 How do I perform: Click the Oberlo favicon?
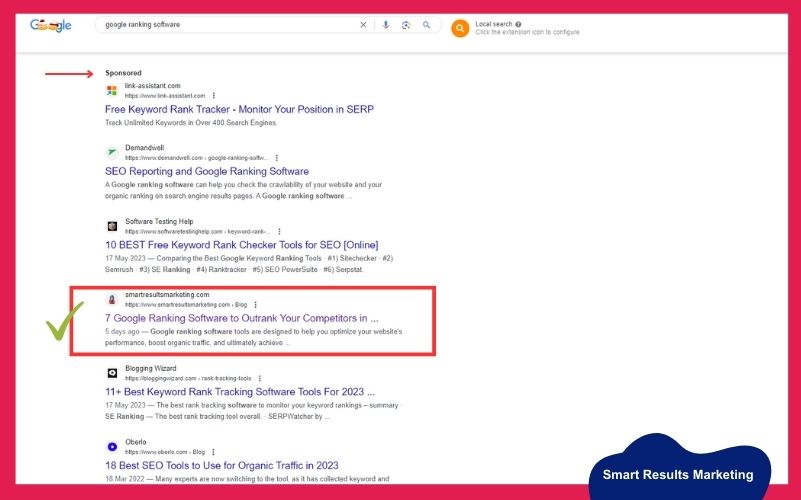112,447
